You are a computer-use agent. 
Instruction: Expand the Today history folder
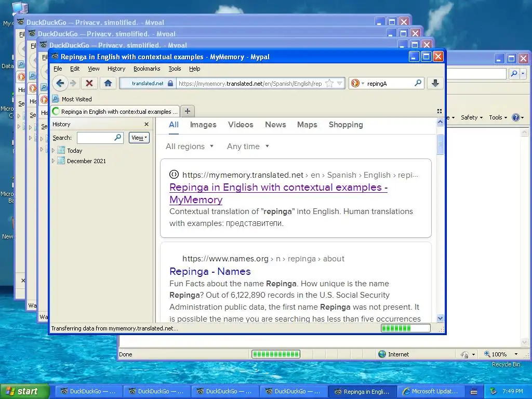point(54,150)
